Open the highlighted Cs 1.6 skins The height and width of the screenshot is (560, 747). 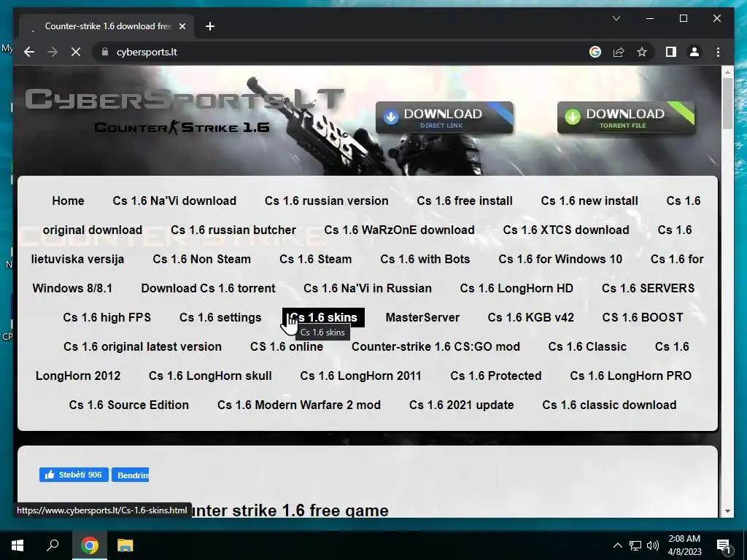[x=323, y=317]
